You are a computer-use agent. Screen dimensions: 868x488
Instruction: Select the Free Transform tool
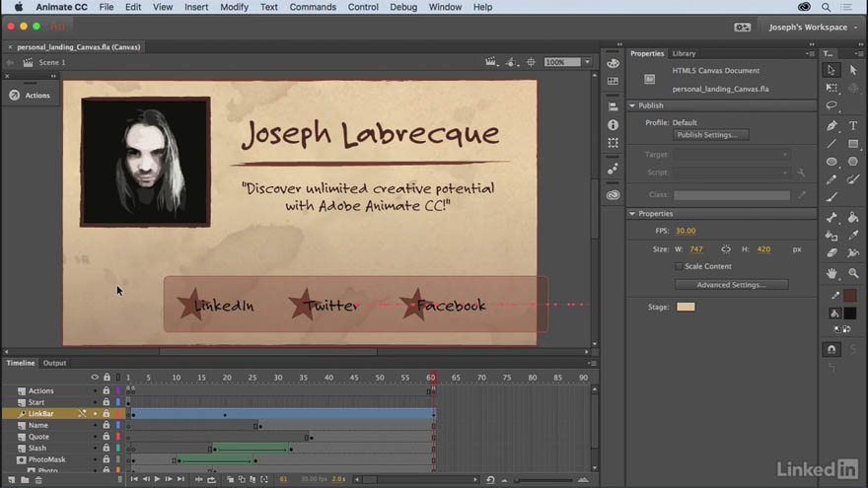[x=832, y=88]
